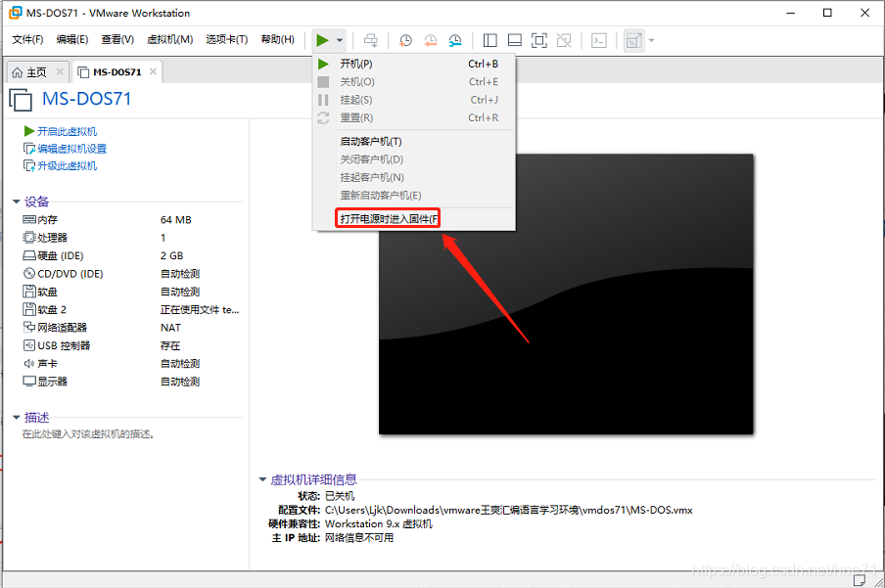The height and width of the screenshot is (588, 885).
Task: Select the 软盘 device row
Action: pos(131,292)
